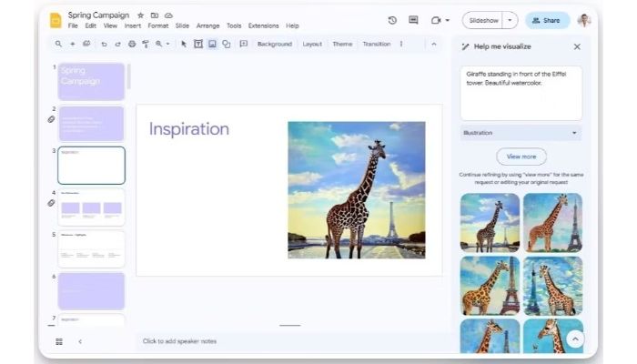Click the Share button

click(547, 20)
